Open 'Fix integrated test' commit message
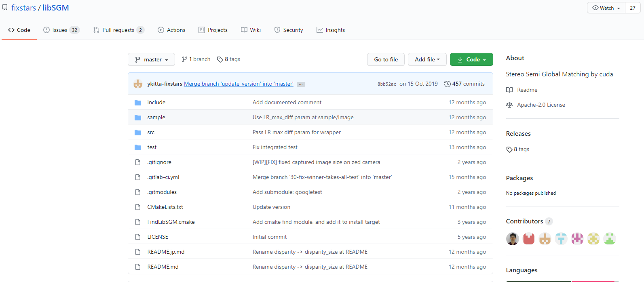The width and height of the screenshot is (644, 282). tap(275, 147)
